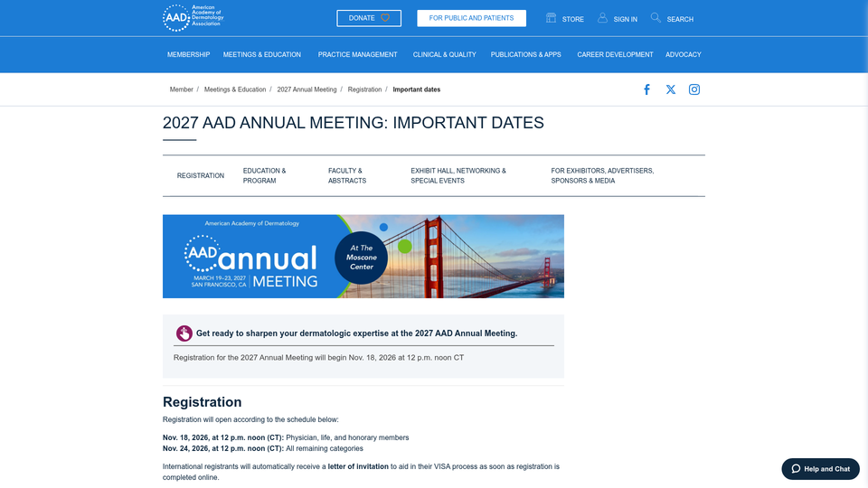
Task: Select EDUCATION & PROGRAM tab
Action: (x=265, y=176)
